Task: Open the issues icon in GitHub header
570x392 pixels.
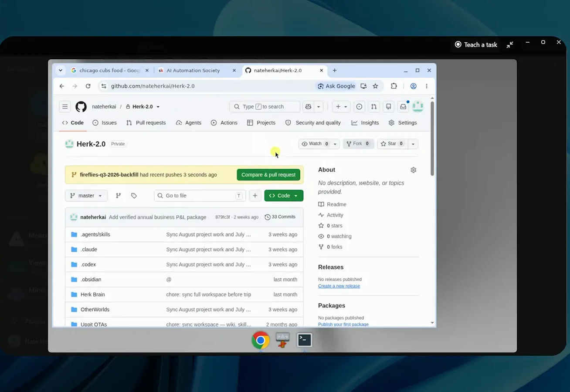Action: (x=359, y=107)
